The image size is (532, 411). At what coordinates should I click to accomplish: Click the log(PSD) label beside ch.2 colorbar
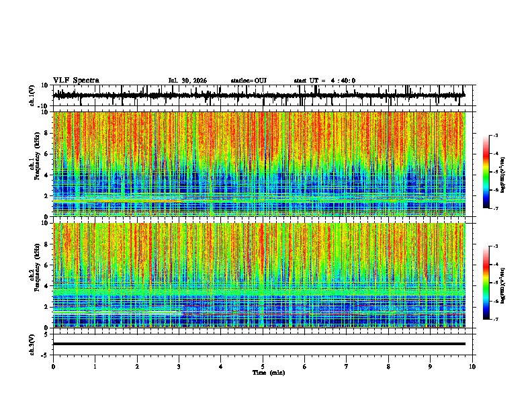coord(503,285)
